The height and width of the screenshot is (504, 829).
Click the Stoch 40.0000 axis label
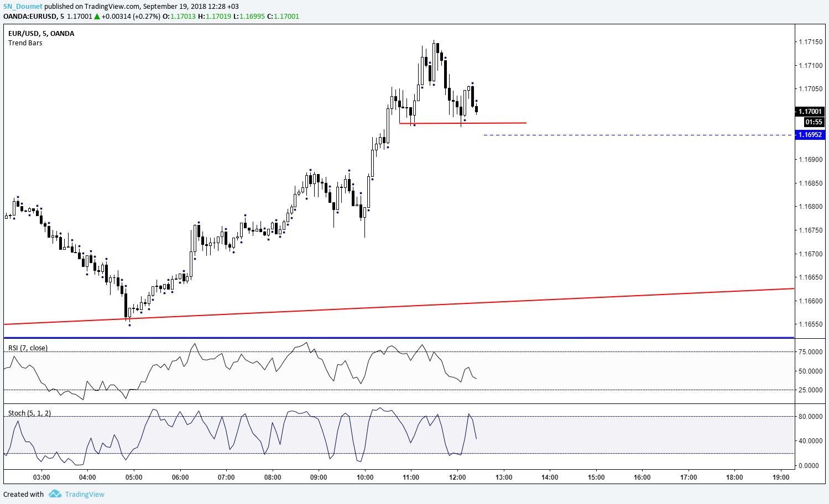pyautogui.click(x=810, y=440)
